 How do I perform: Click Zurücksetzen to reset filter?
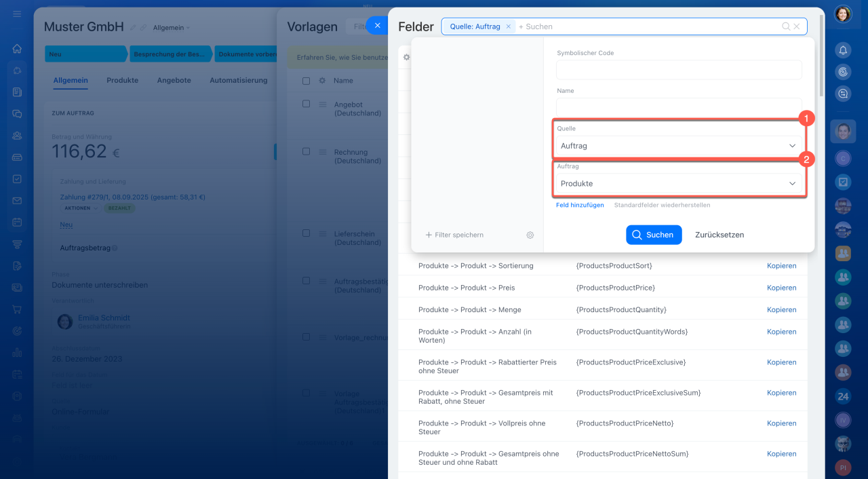coord(719,235)
